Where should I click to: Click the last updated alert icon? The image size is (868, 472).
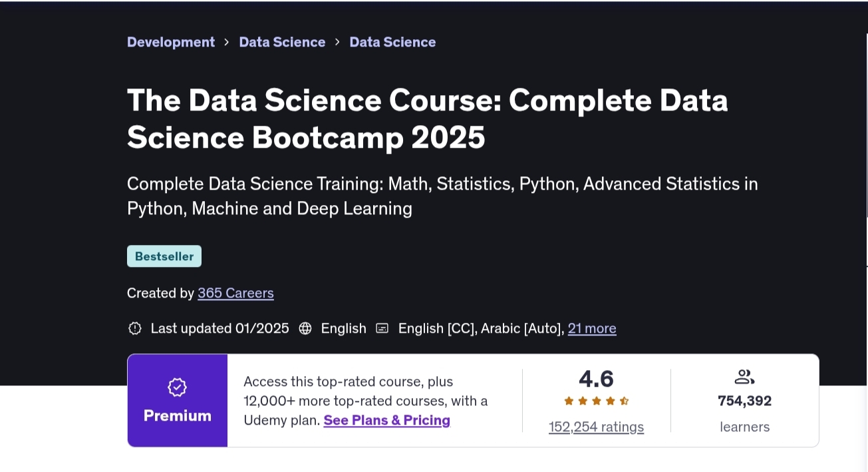135,328
